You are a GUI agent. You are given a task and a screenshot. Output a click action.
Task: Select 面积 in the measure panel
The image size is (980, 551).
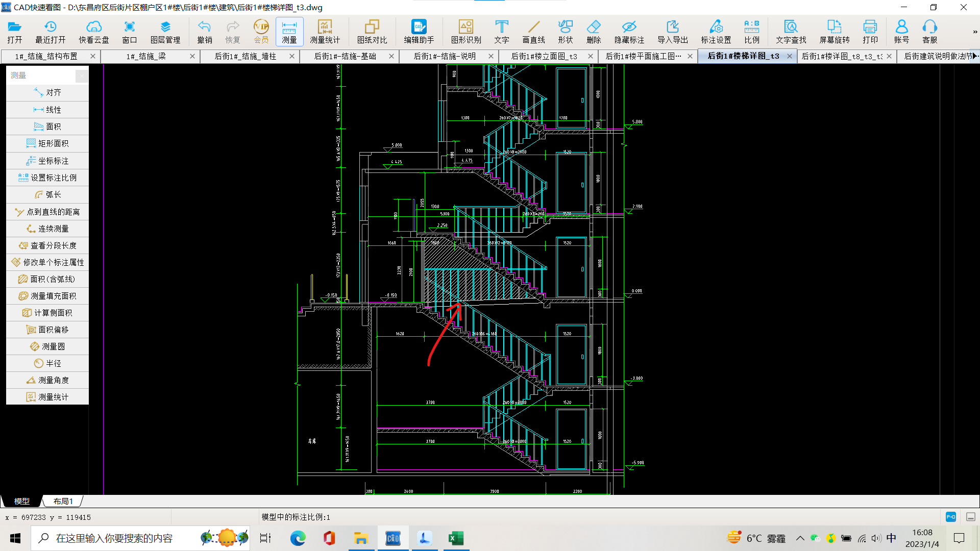pyautogui.click(x=47, y=127)
